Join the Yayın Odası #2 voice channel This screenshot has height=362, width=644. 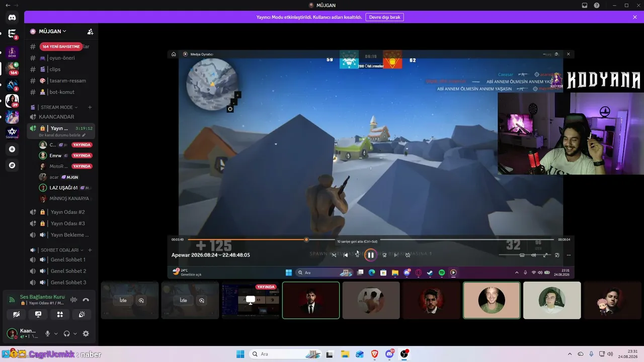(x=60, y=212)
